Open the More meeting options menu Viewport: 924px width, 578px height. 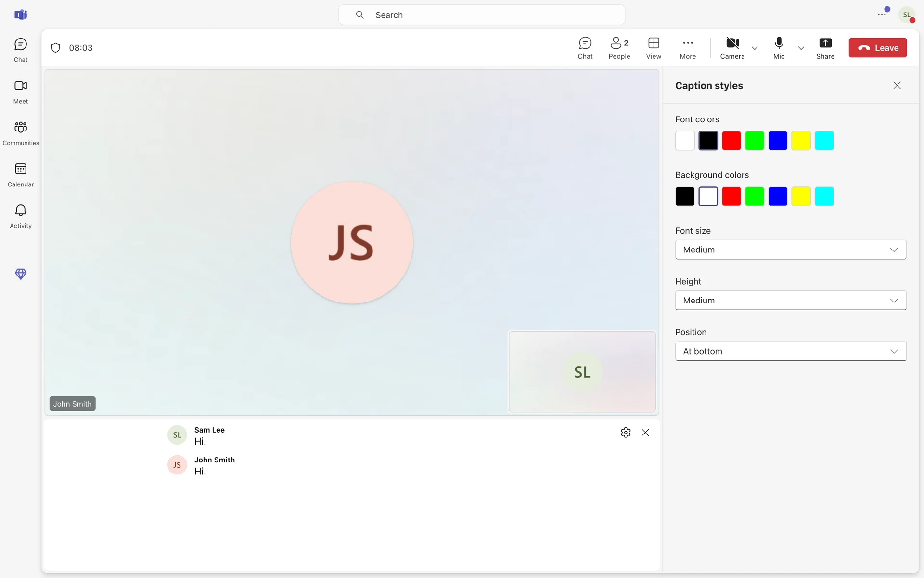tap(688, 48)
